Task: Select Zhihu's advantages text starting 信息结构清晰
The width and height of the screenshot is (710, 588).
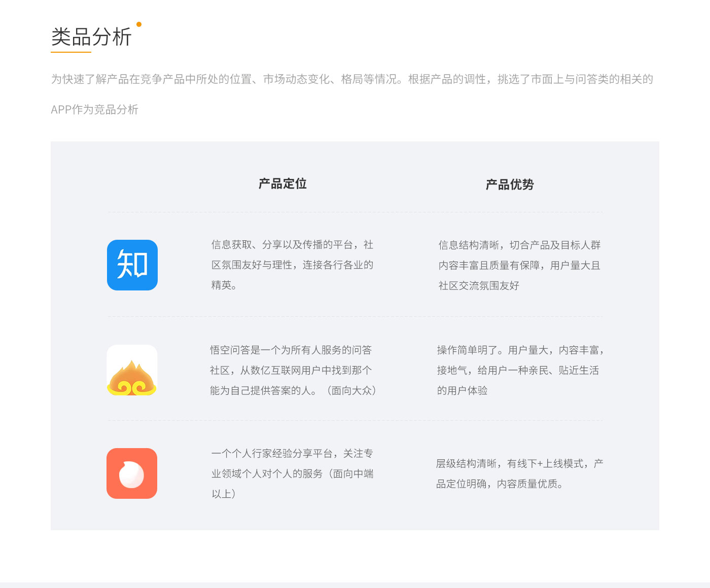Action: [x=519, y=265]
